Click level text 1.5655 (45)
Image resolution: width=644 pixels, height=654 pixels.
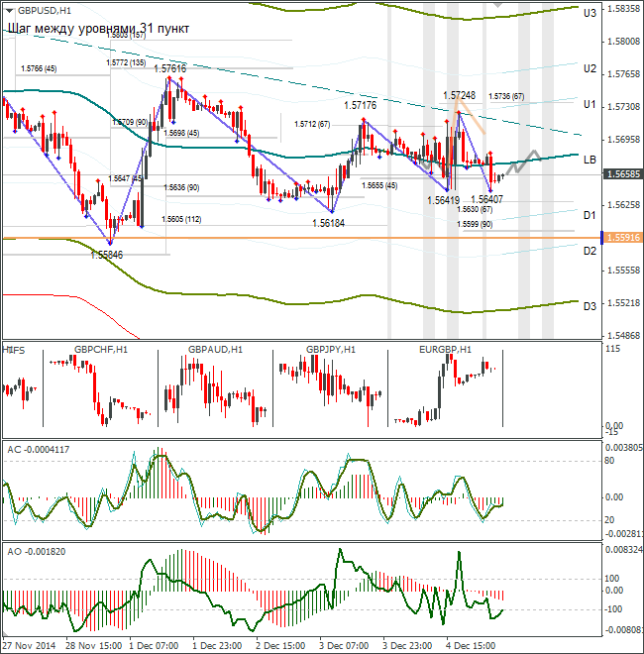[379, 185]
